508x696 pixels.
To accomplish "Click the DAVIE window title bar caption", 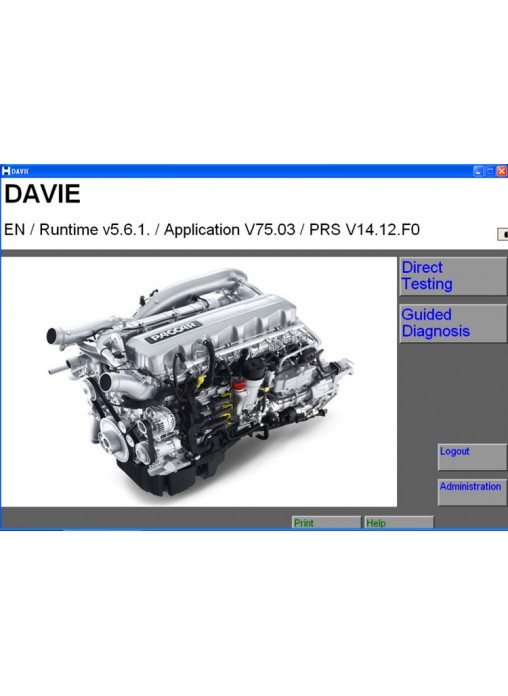I will pyautogui.click(x=20, y=171).
